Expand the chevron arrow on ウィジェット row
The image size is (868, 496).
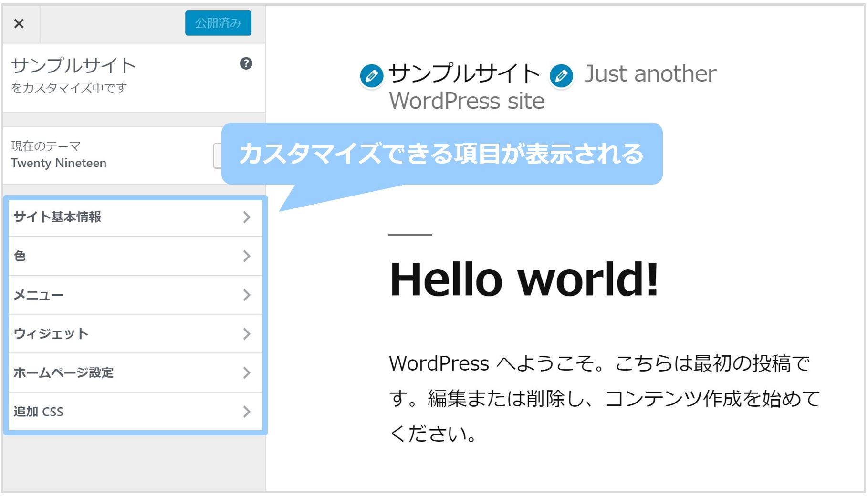(x=247, y=334)
